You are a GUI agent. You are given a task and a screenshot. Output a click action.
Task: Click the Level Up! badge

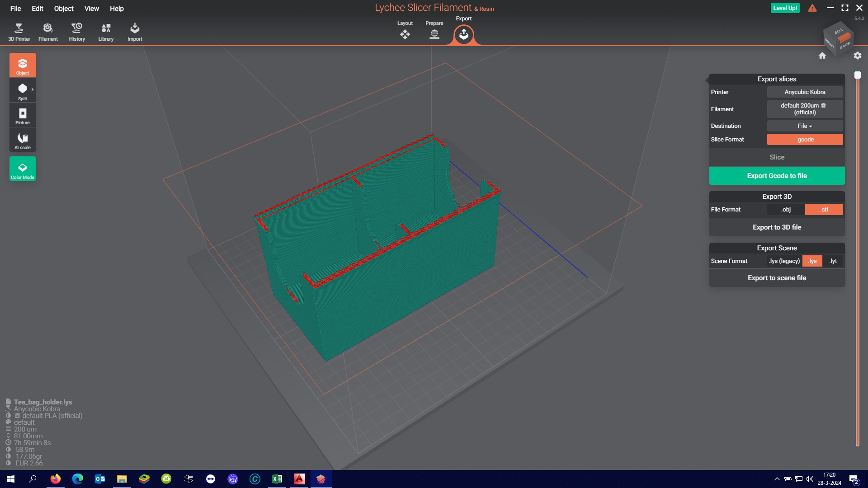coord(785,8)
